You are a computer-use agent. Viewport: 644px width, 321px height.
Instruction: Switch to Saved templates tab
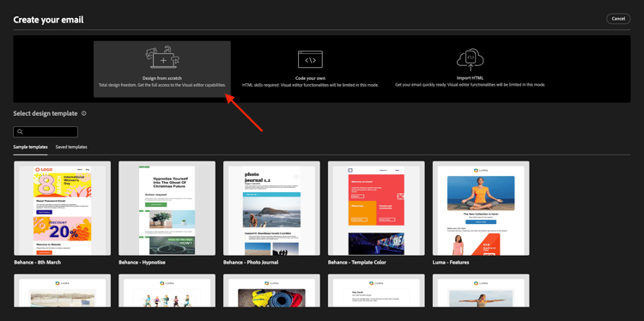click(x=71, y=147)
